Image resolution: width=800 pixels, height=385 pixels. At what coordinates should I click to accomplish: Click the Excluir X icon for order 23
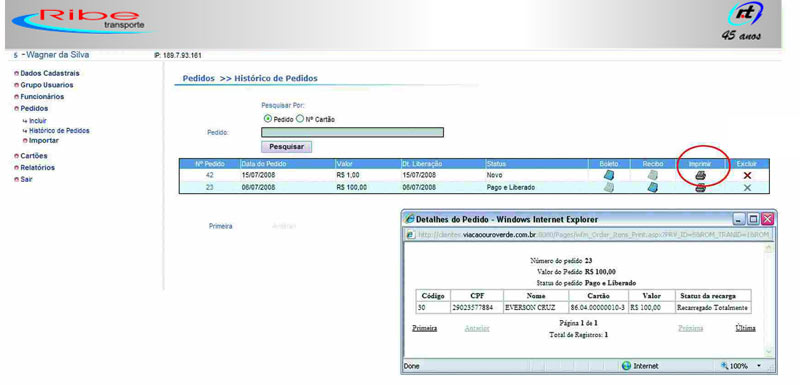tap(747, 188)
